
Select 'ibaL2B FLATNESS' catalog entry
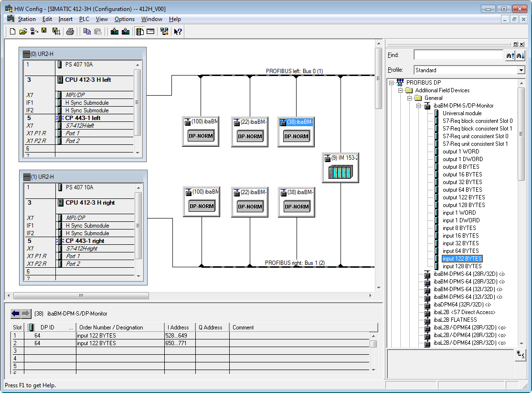pyautogui.click(x=455, y=320)
